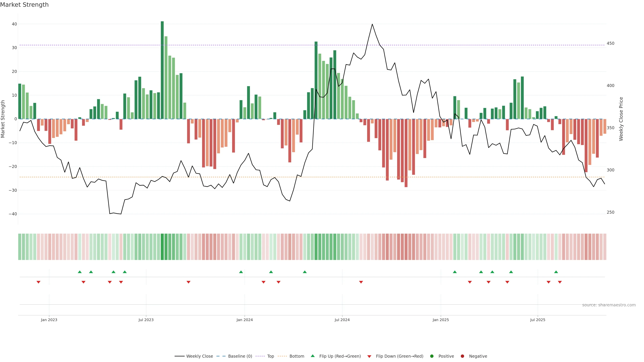Click the source: sharemaestro.com text
Image resolution: width=644 pixels, height=362 pixels.
click(609, 305)
